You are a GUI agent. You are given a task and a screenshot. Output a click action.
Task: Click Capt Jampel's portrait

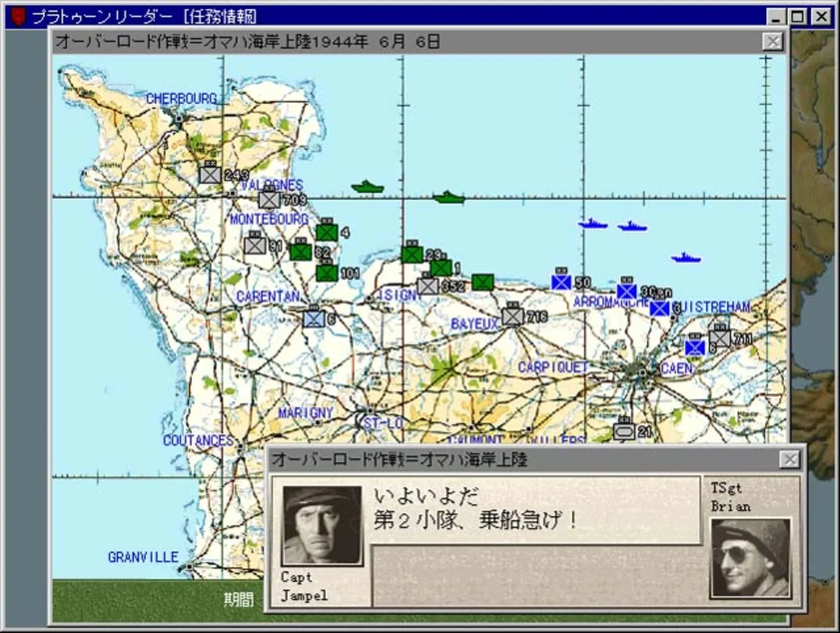[322, 525]
